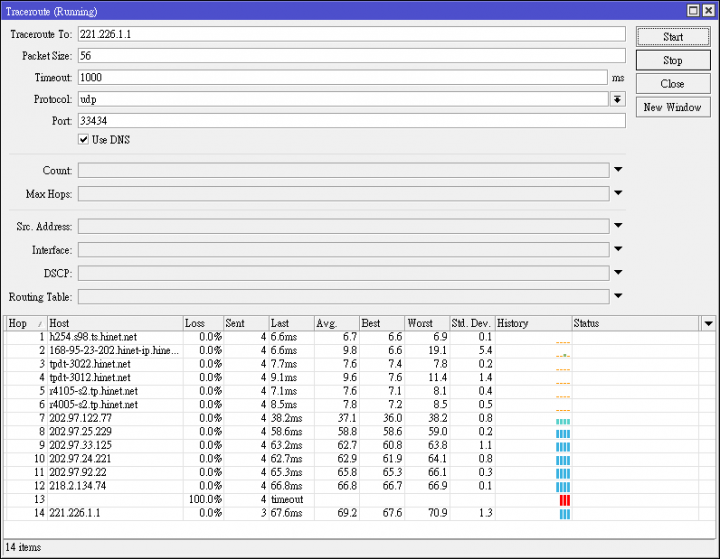Sort by the Host column header
720x559 pixels.
[x=115, y=323]
